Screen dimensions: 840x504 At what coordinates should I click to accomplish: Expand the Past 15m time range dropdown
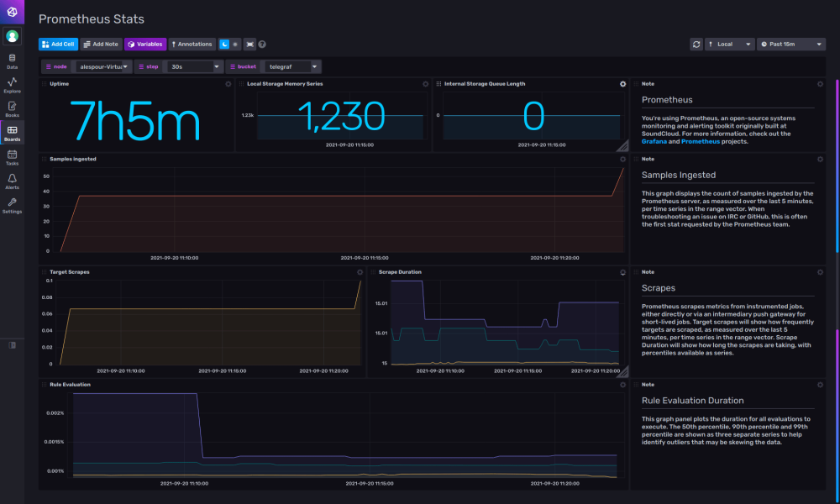coord(790,44)
